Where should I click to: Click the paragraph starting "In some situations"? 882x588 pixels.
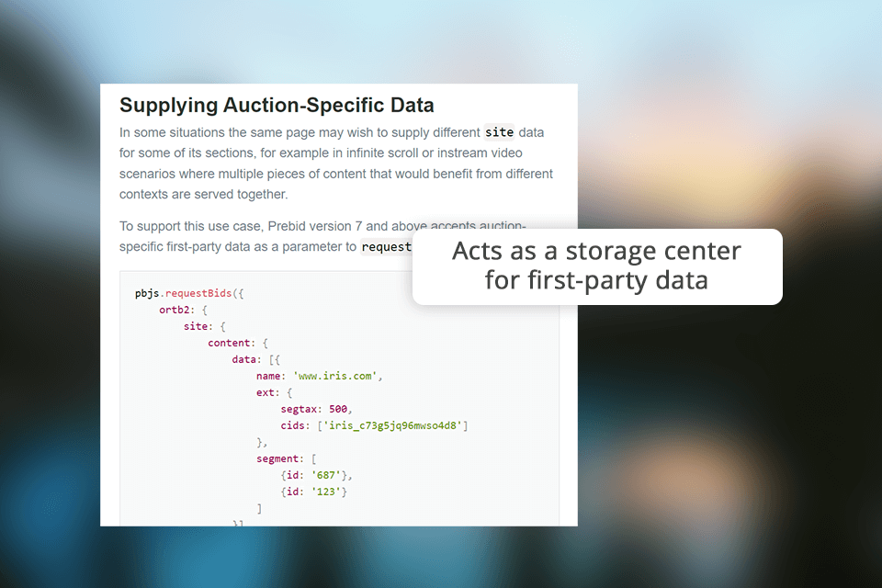[336, 163]
